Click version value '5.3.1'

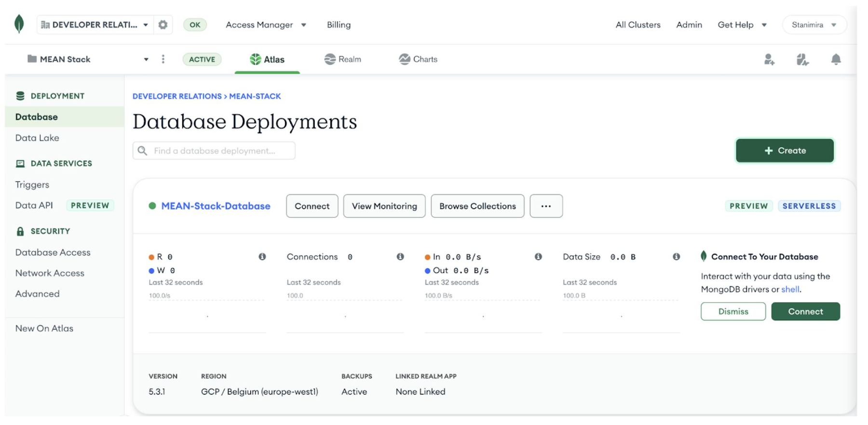pos(157,392)
